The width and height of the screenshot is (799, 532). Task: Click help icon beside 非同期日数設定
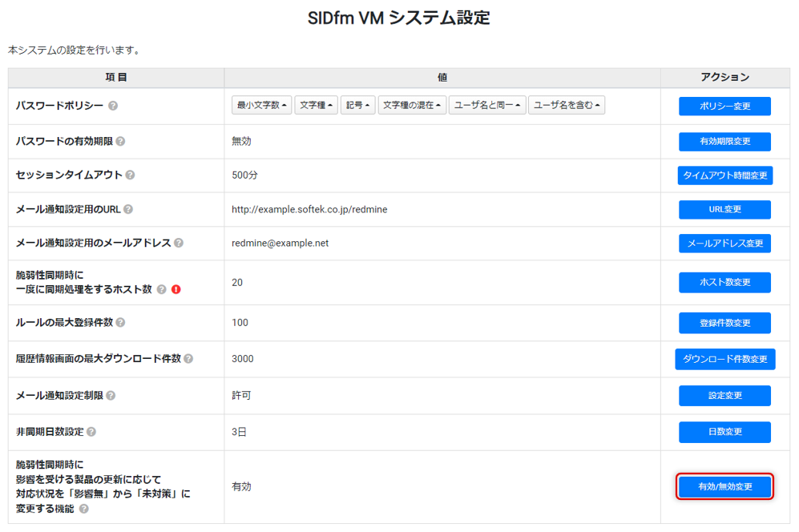tap(91, 432)
